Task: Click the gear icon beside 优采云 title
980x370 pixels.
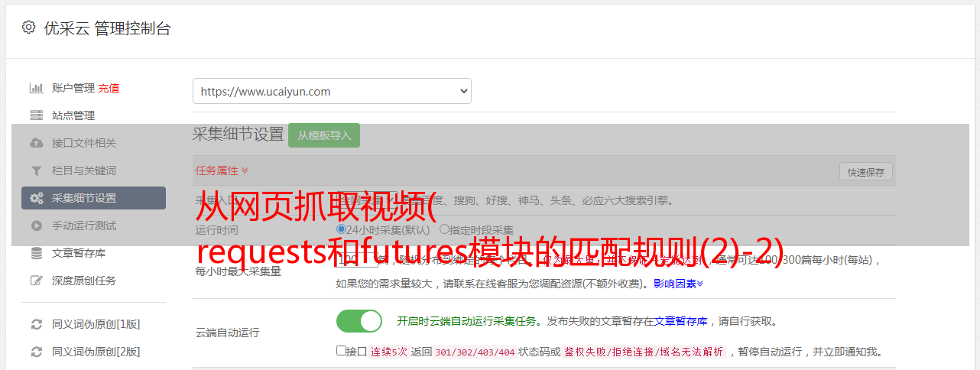Action: coord(28,28)
